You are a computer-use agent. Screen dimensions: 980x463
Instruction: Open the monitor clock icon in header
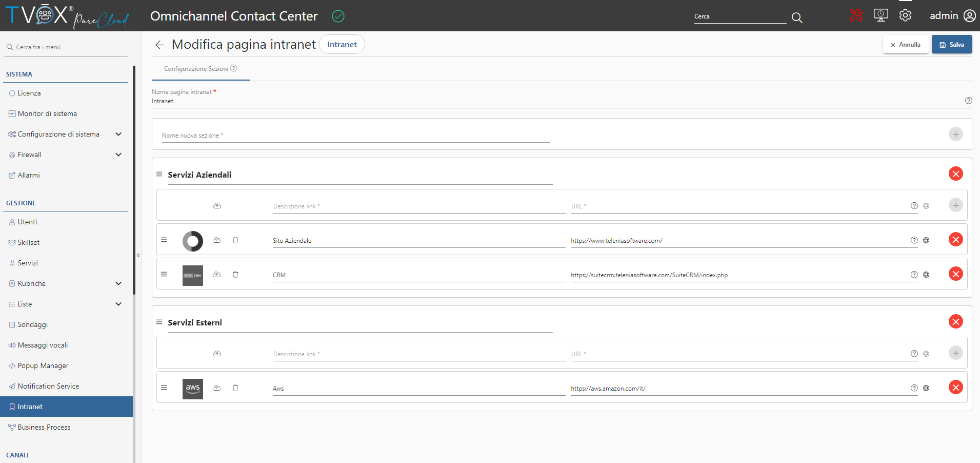pos(881,15)
